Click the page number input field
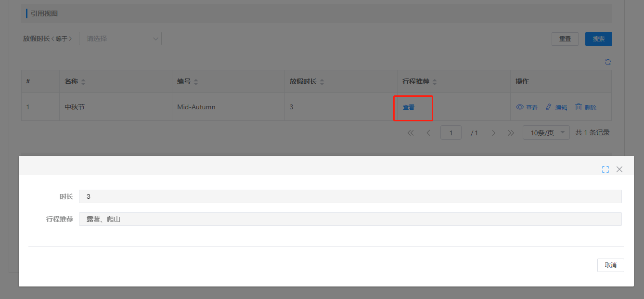 [451, 133]
